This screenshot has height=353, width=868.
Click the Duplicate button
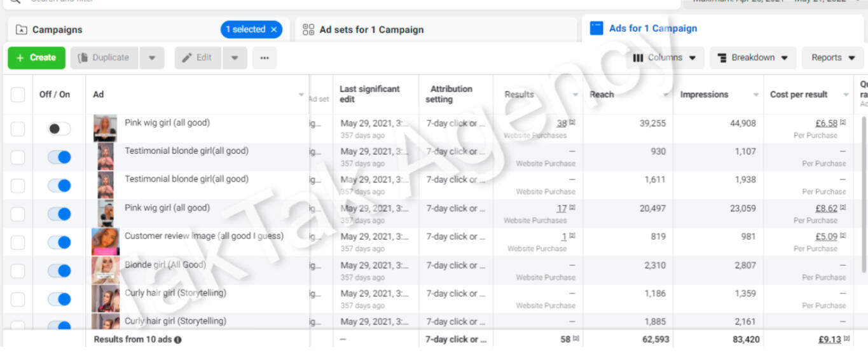[x=104, y=58]
